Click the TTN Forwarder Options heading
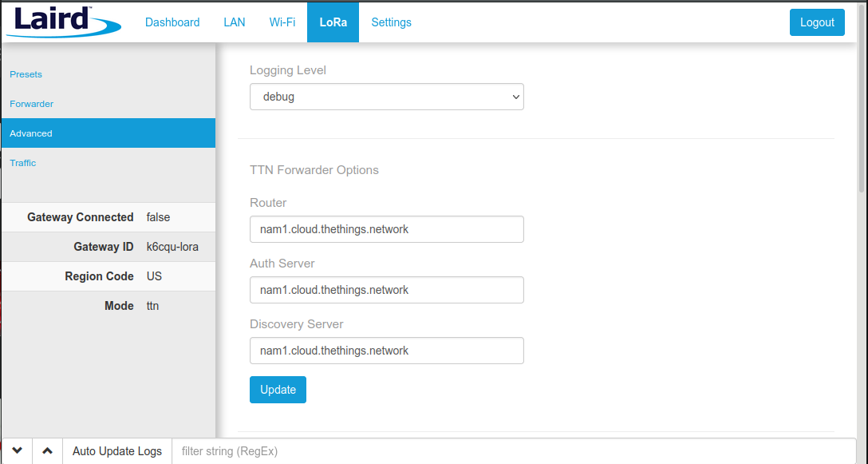This screenshot has width=868, height=464. [314, 170]
